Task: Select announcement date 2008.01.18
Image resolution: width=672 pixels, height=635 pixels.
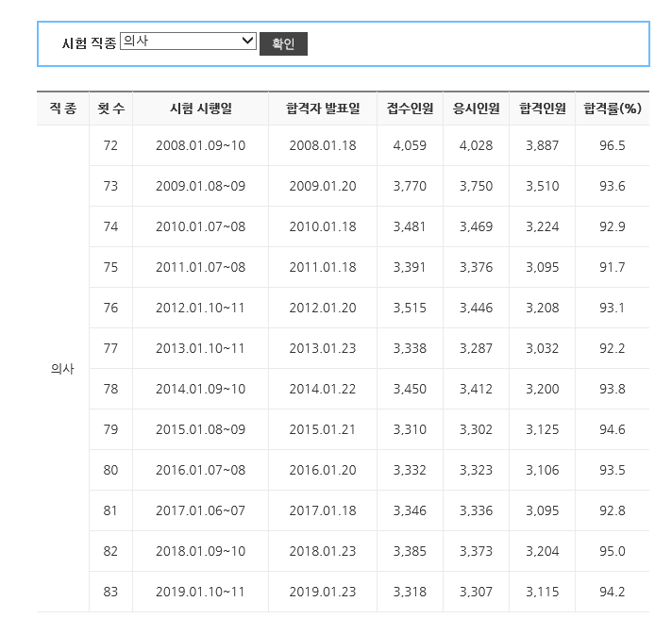Action: tap(323, 145)
